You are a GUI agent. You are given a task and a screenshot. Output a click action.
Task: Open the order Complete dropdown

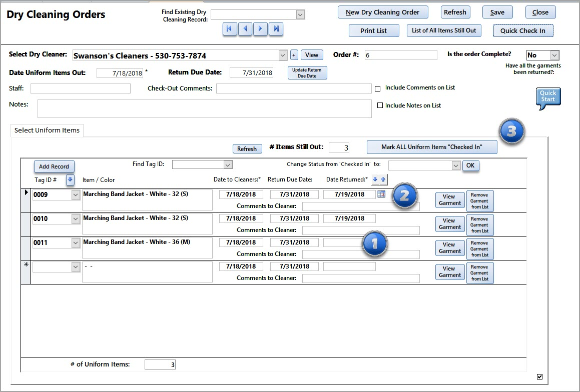point(554,55)
